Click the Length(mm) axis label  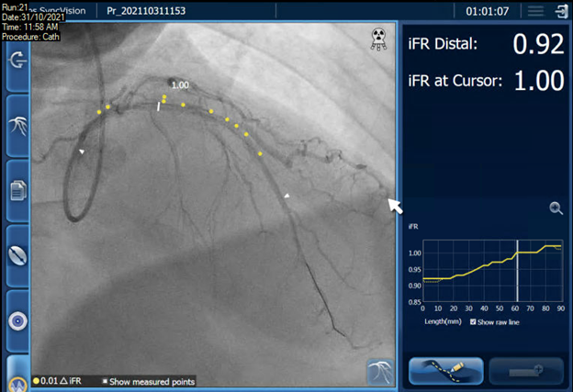443,321
